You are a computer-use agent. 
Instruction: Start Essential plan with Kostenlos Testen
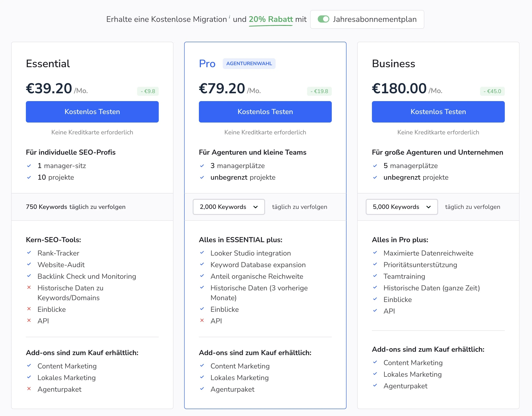pyautogui.click(x=92, y=112)
